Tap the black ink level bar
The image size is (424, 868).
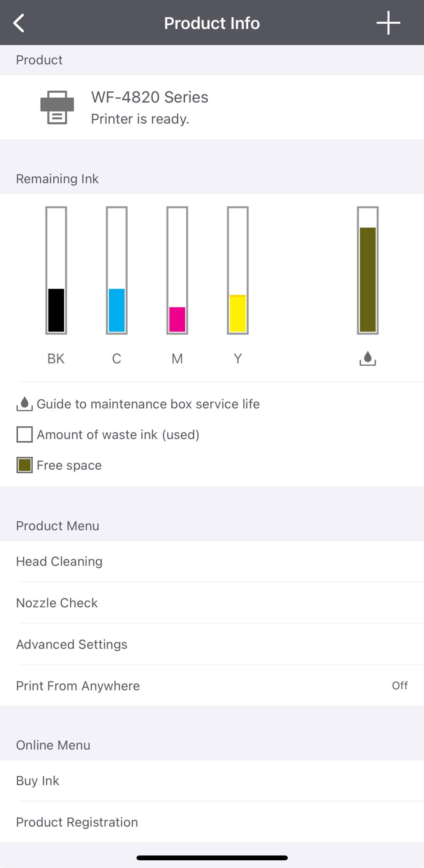point(56,270)
